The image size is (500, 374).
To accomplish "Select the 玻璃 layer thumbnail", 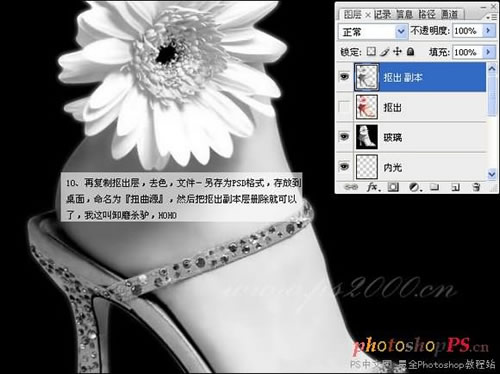I will pyautogui.click(x=367, y=137).
